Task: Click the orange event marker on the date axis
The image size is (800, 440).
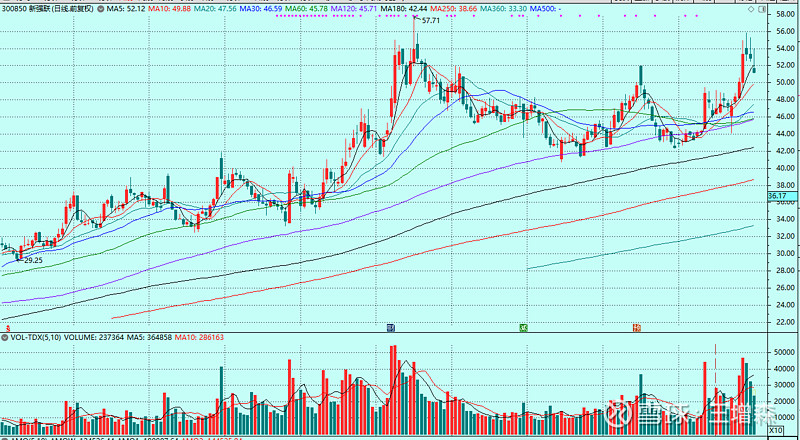Action: coord(636,327)
